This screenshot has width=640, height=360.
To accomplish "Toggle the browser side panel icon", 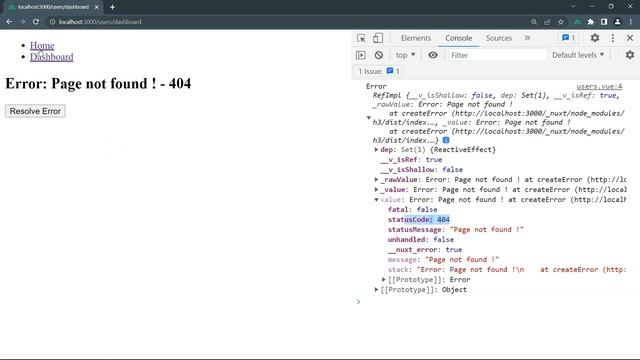I will tap(604, 22).
